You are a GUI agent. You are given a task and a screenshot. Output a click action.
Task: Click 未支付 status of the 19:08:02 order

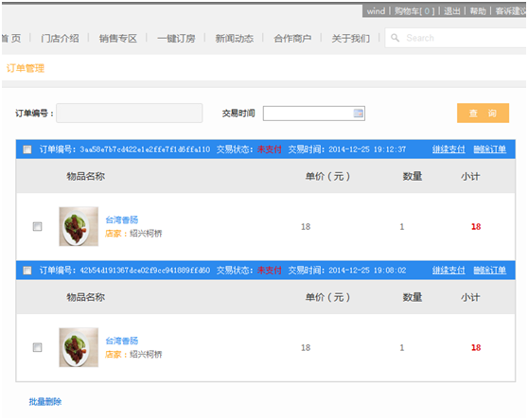click(270, 270)
